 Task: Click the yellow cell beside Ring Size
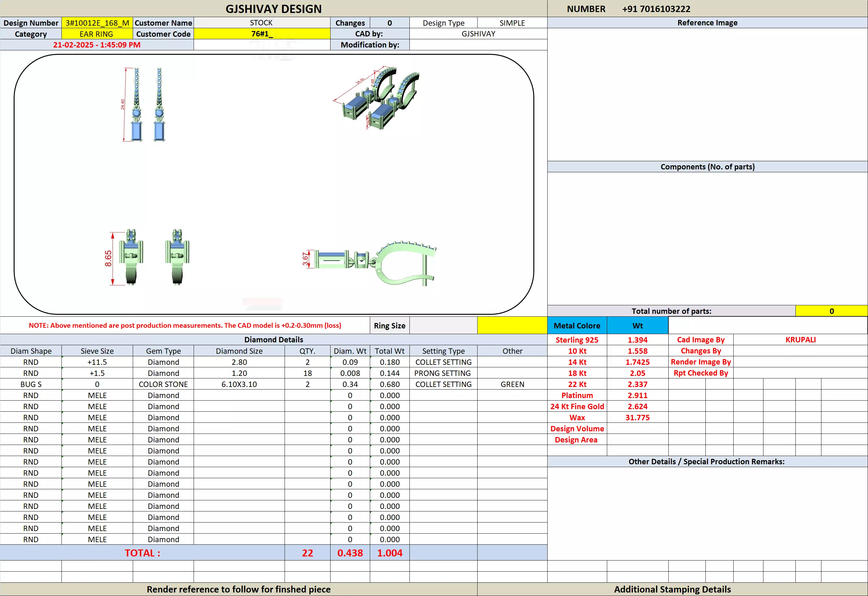(x=512, y=326)
